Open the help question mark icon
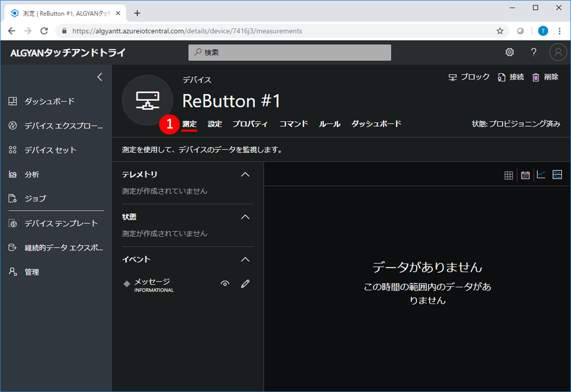 tap(533, 52)
